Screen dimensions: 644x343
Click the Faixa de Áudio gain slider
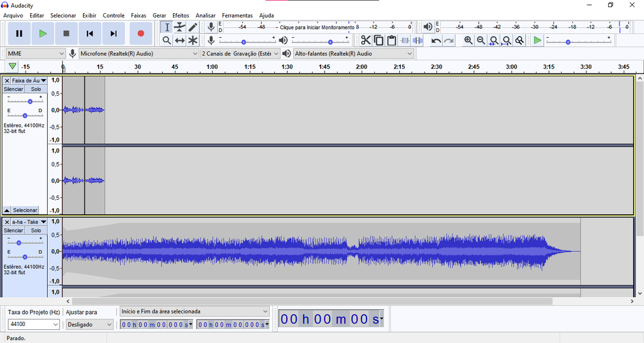25,100
